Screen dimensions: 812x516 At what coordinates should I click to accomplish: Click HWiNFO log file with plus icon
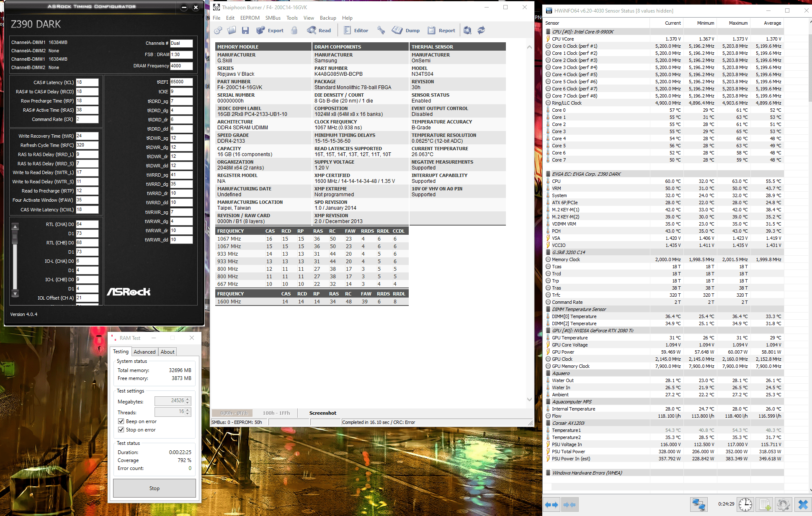(x=765, y=505)
